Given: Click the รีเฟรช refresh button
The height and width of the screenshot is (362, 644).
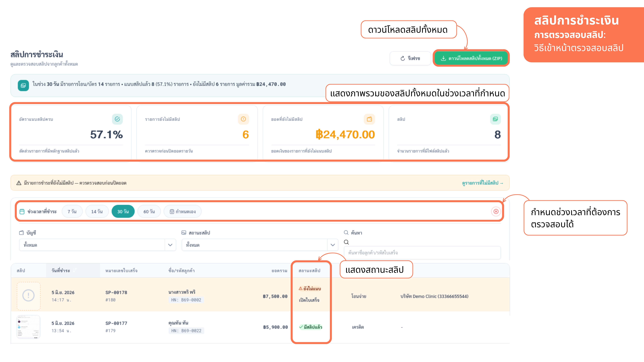Looking at the screenshot, I should (x=410, y=58).
